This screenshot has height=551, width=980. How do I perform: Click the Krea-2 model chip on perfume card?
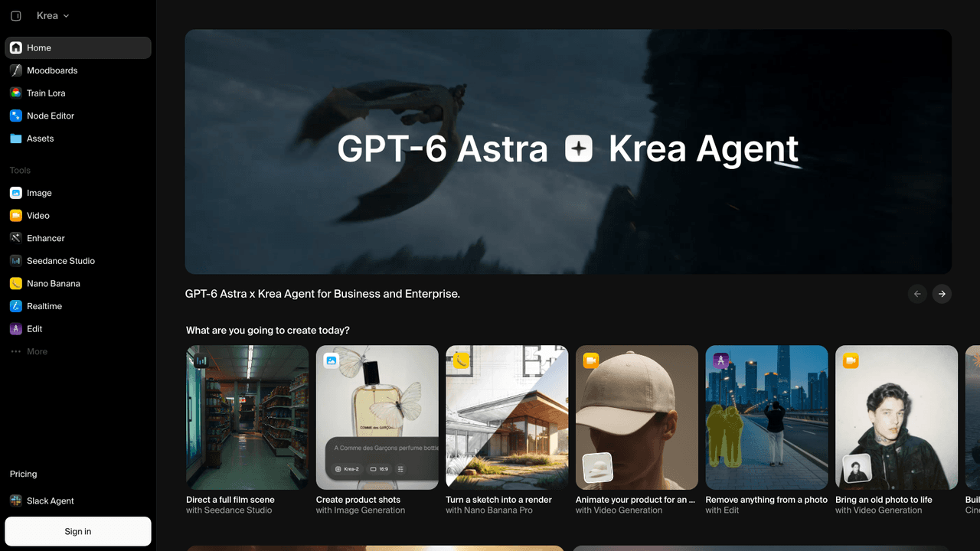click(x=347, y=469)
